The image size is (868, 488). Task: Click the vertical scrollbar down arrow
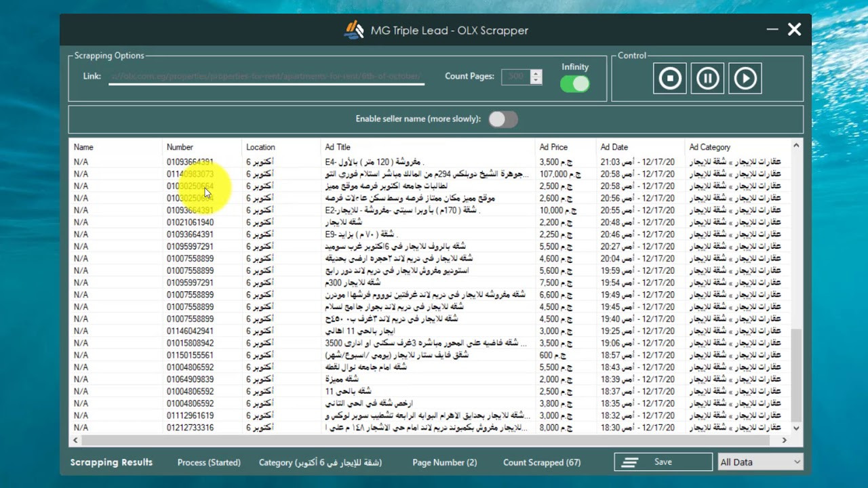[795, 428]
